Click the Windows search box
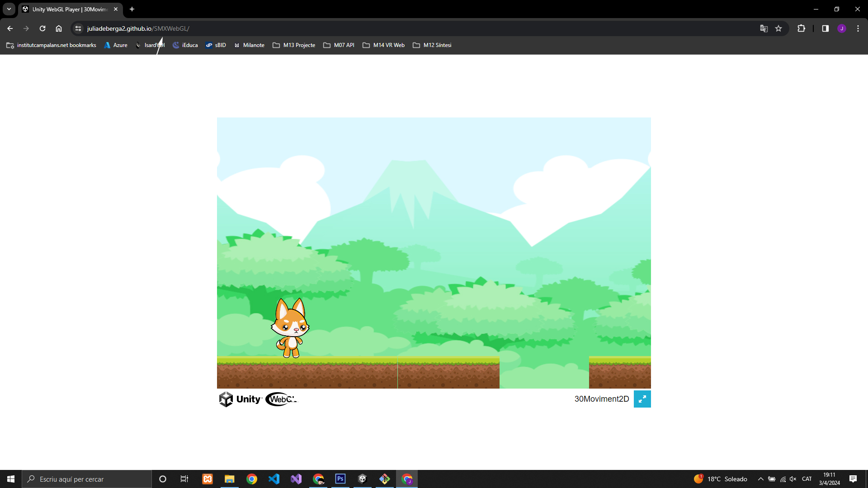 (x=87, y=479)
